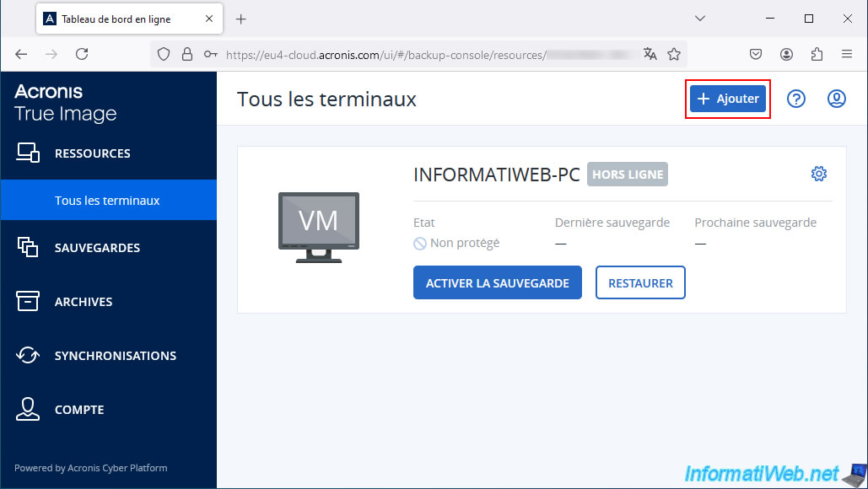Click ACTIVER LA SAUVEGARDE button
Image resolution: width=868 pixels, height=489 pixels.
click(497, 282)
